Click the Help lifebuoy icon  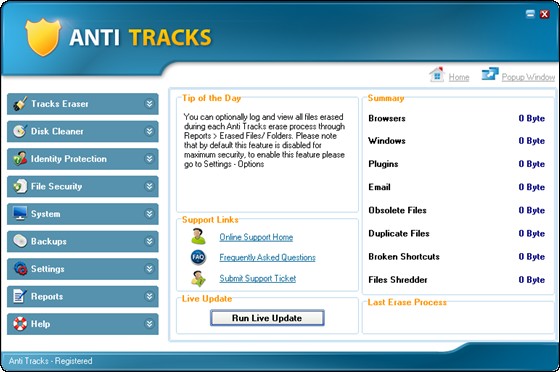20,323
